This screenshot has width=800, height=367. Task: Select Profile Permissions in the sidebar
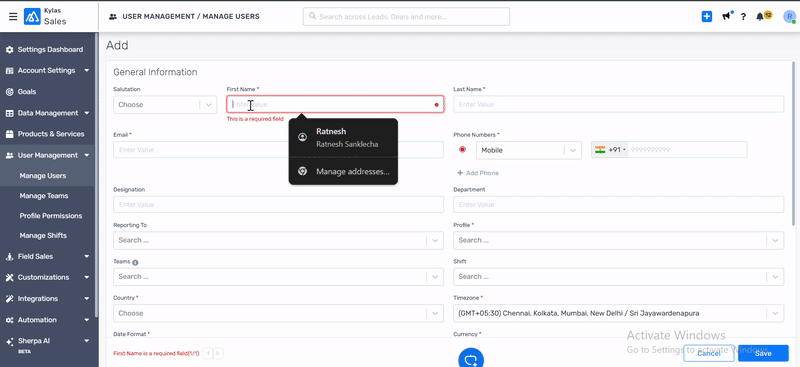pyautogui.click(x=51, y=215)
